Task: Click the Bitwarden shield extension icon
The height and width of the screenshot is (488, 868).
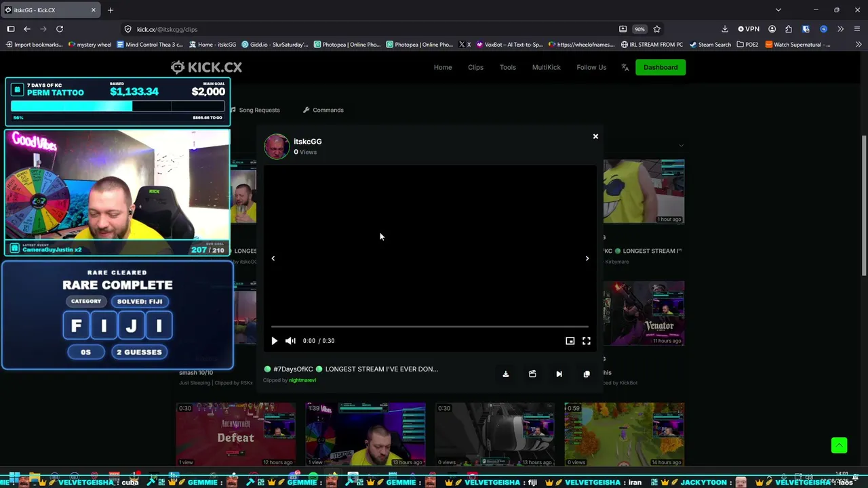Action: click(x=806, y=29)
